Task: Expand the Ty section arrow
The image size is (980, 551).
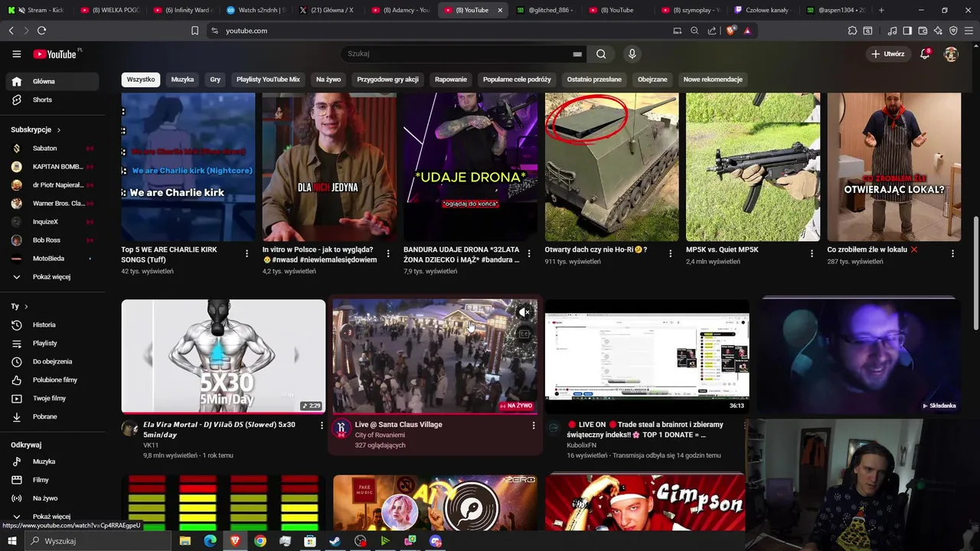Action: (26, 306)
